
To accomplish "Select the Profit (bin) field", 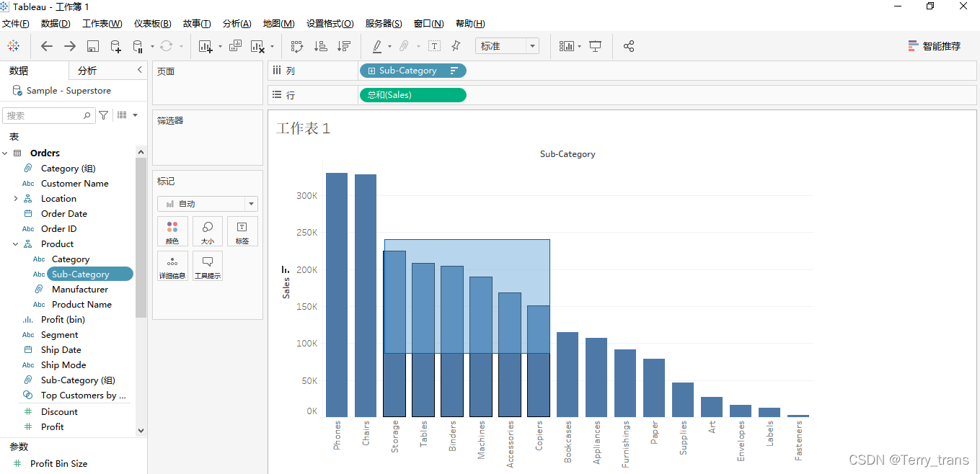I will [x=63, y=320].
